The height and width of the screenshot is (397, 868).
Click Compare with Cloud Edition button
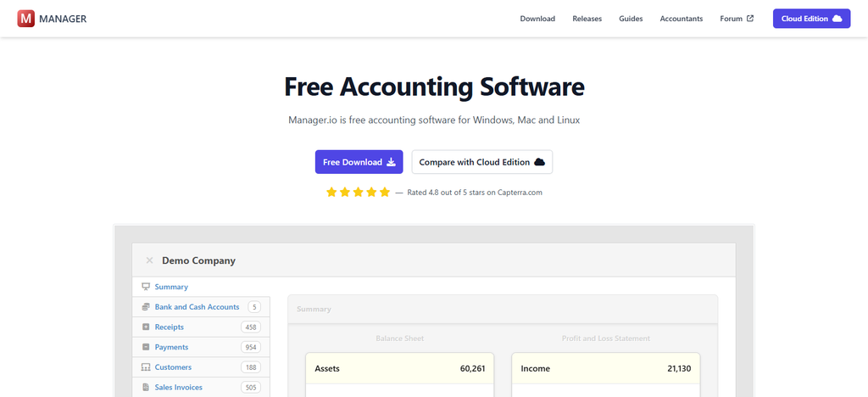click(x=481, y=162)
